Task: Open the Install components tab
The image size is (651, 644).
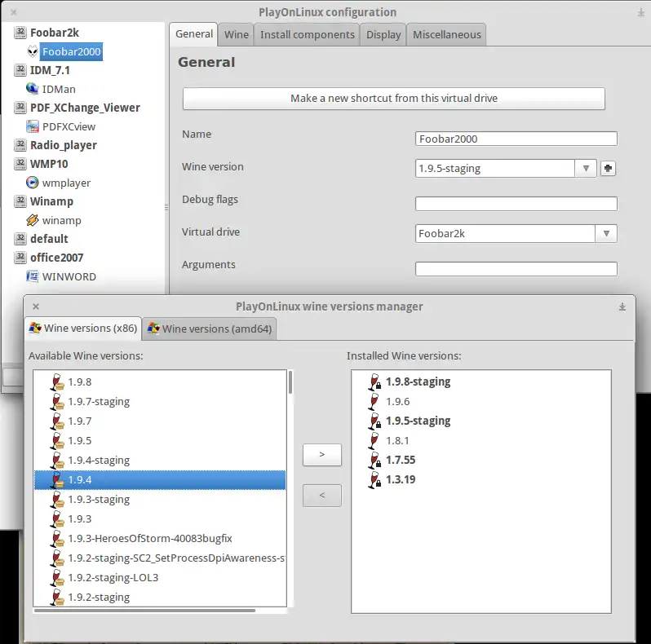Action: click(308, 34)
